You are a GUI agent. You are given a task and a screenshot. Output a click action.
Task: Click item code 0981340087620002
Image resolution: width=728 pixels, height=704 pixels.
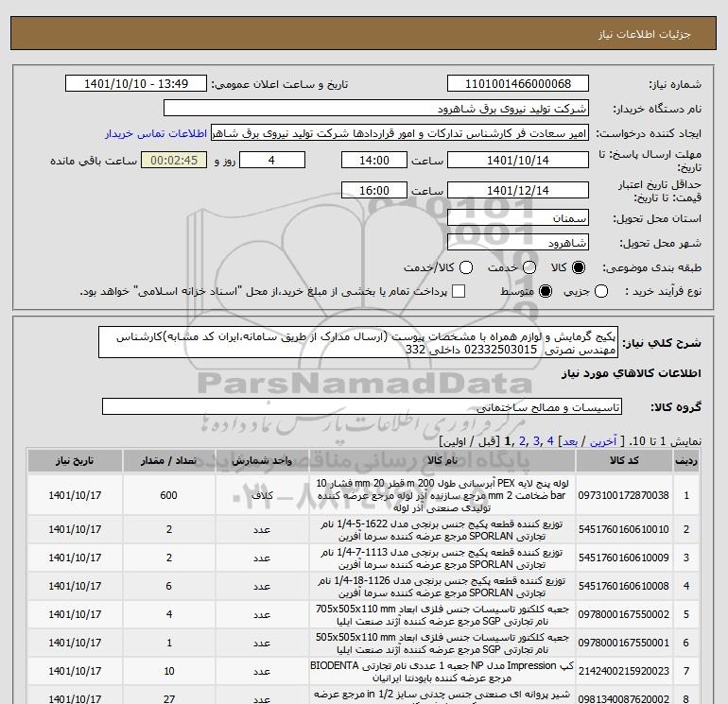[624, 699]
